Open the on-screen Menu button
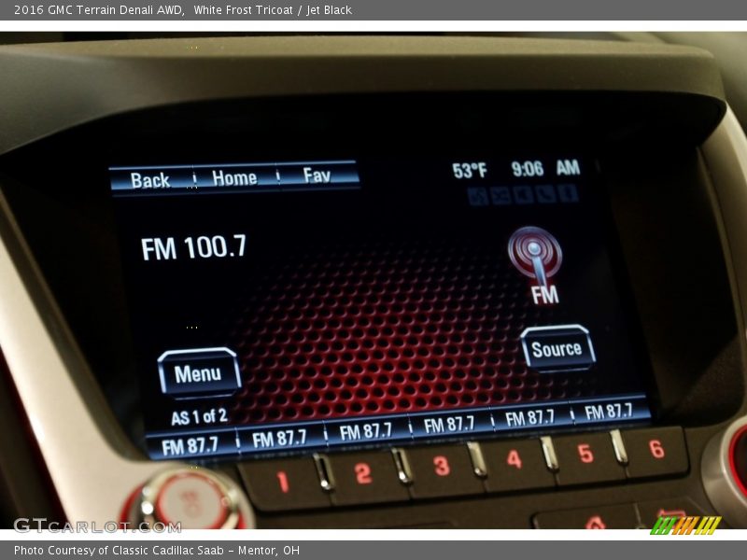The height and width of the screenshot is (560, 747). [198, 373]
